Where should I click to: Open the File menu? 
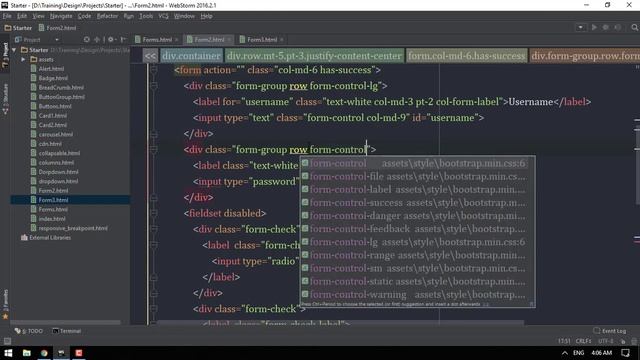[x=7, y=16]
